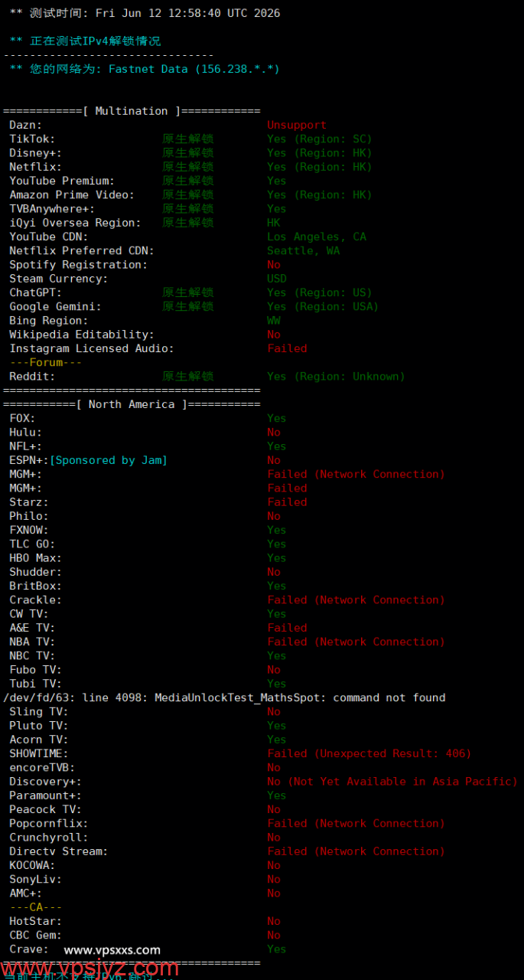Click the 'BritBox:' label
The height and width of the screenshot is (980, 524).
coord(35,586)
